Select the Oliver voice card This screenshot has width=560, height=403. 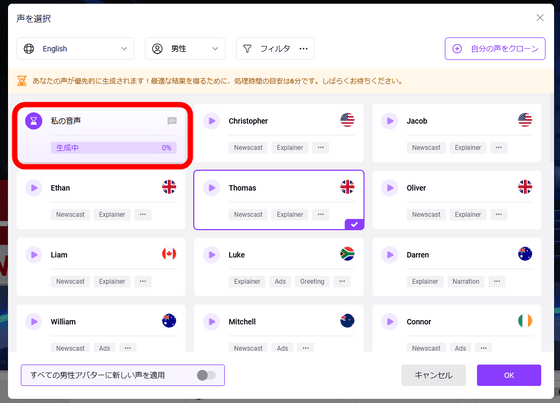click(457, 200)
